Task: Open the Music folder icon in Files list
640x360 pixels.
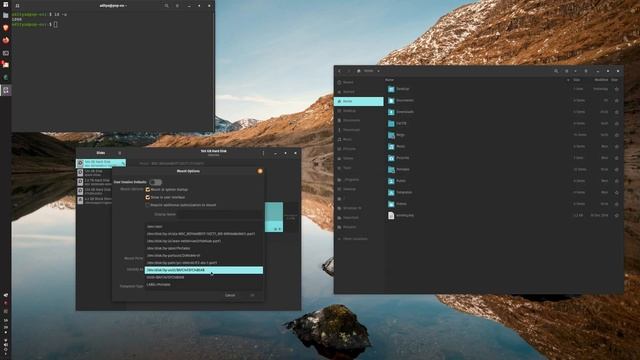Action: (x=391, y=146)
